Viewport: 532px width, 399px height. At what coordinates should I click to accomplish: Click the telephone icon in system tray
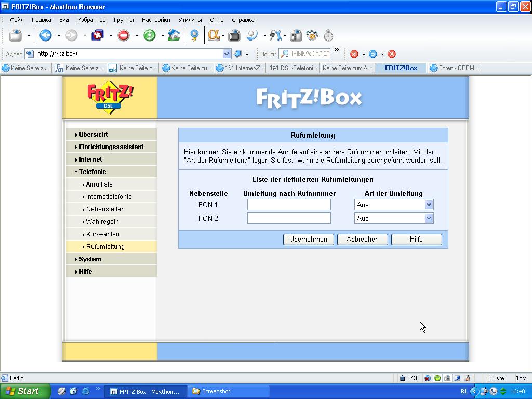pyautogui.click(x=494, y=391)
